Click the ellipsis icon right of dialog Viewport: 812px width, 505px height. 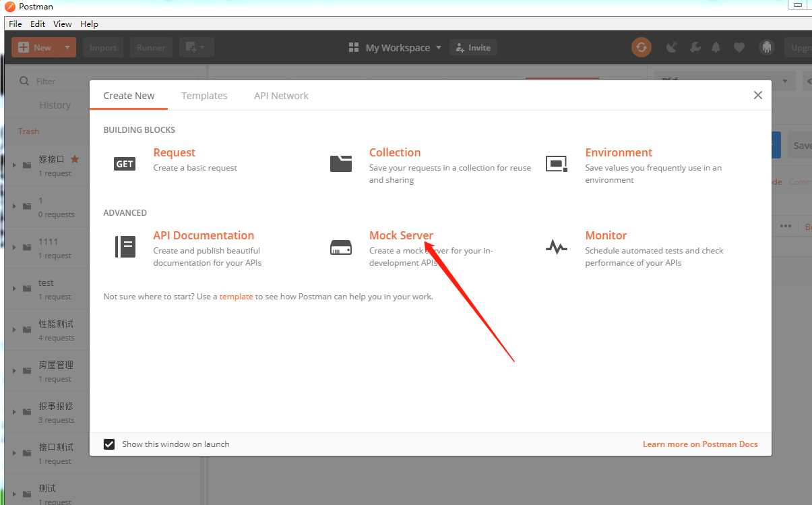[x=786, y=226]
